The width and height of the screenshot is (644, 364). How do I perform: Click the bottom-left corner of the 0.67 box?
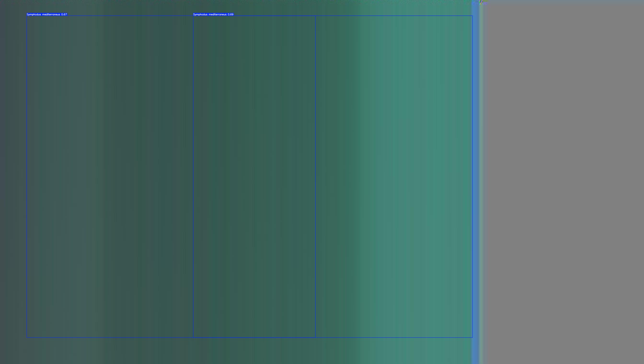coord(27,337)
